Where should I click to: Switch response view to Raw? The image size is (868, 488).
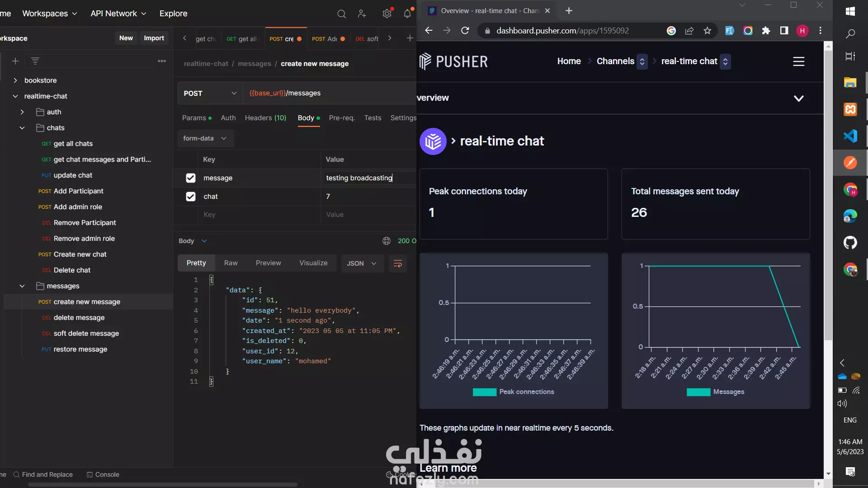tap(231, 263)
